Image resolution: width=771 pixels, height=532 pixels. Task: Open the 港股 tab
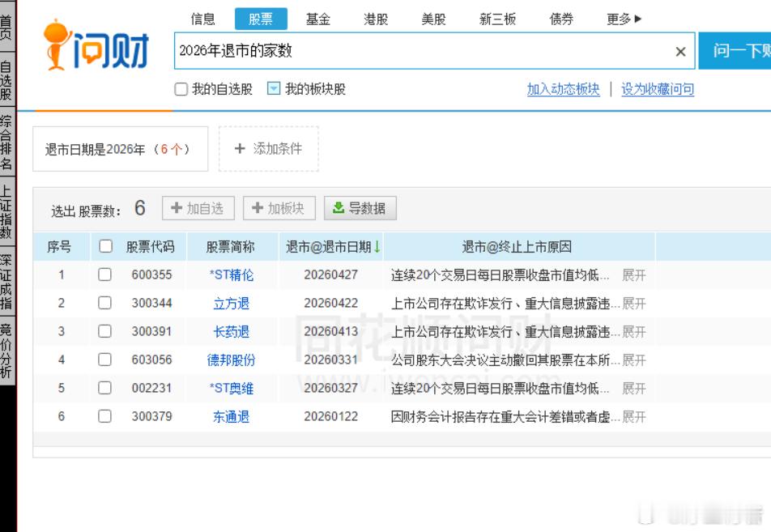pos(376,19)
